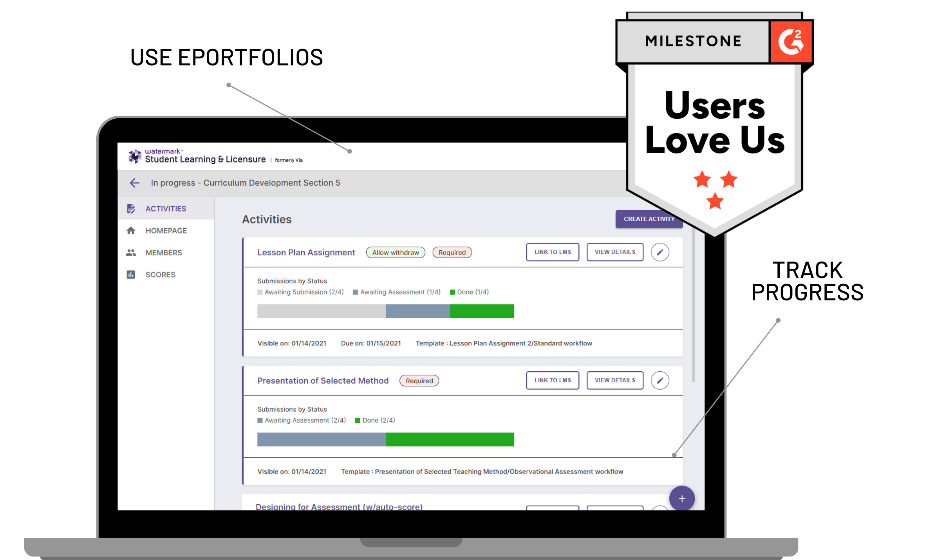The width and height of the screenshot is (925, 560).
Task: Click the gray Awaiting Submission bar segment in Lesson Plan
Action: point(322,311)
